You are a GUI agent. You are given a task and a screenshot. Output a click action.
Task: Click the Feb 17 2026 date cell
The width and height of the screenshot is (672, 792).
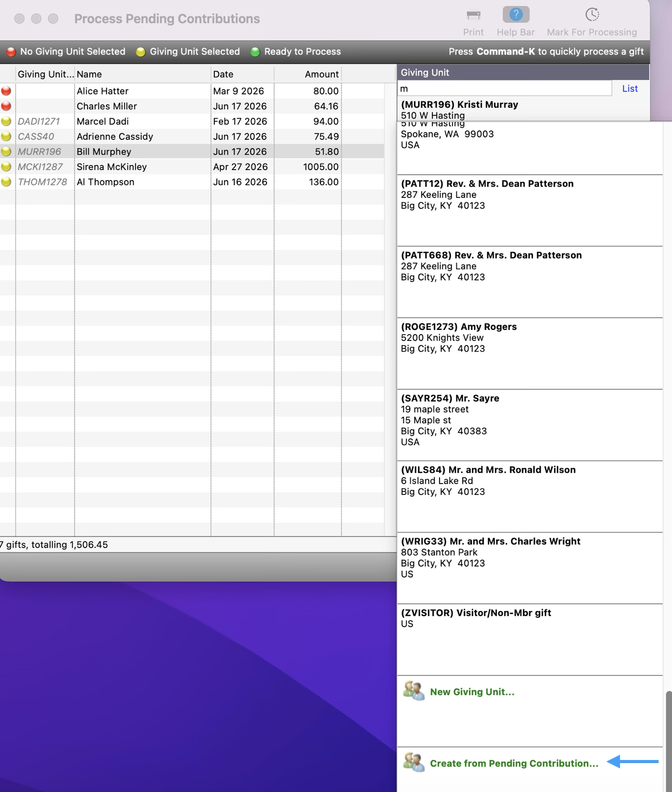240,122
